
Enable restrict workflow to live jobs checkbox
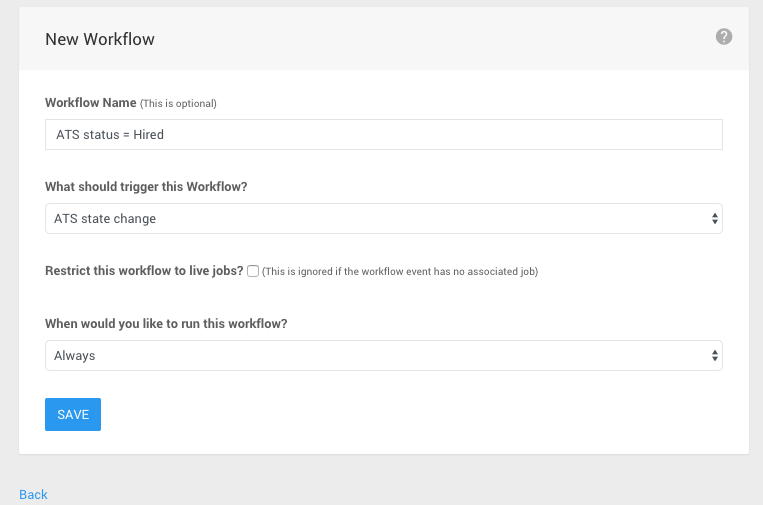point(253,271)
